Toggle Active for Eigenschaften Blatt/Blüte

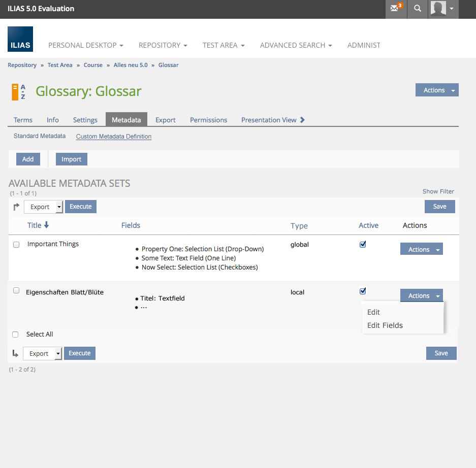click(x=363, y=291)
